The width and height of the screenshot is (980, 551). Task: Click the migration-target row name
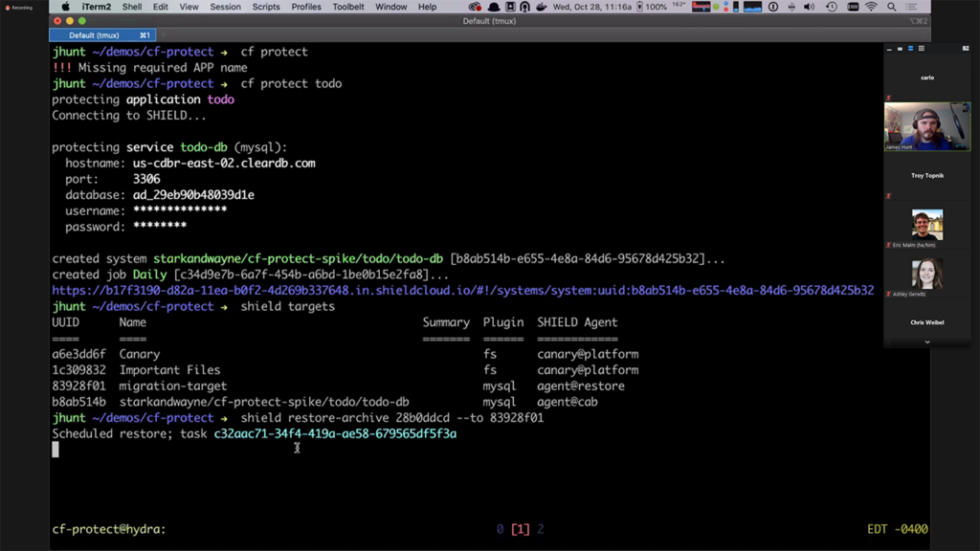coord(173,386)
